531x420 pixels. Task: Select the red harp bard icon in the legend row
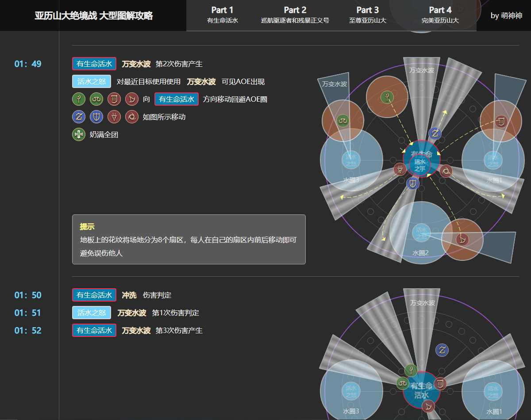coord(132,99)
